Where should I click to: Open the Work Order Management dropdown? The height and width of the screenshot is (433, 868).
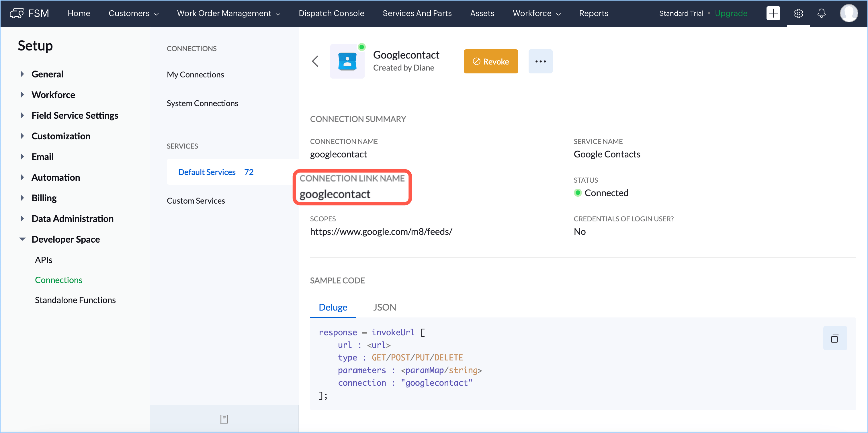coord(228,13)
